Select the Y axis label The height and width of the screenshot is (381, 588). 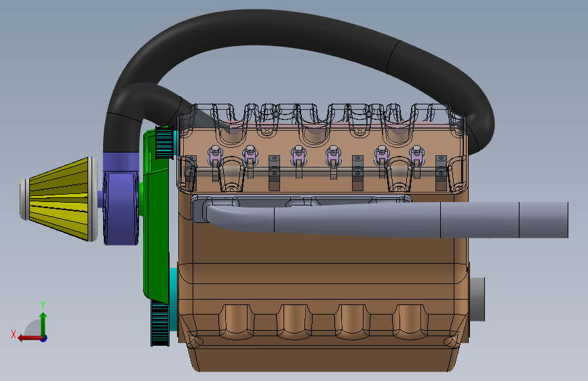[43, 305]
